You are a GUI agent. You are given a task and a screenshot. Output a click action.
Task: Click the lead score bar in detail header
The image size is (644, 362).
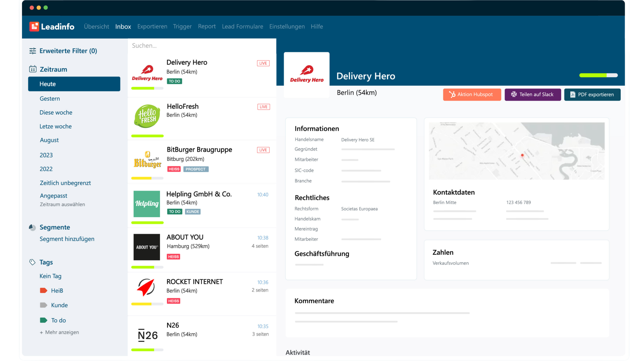pos(598,75)
